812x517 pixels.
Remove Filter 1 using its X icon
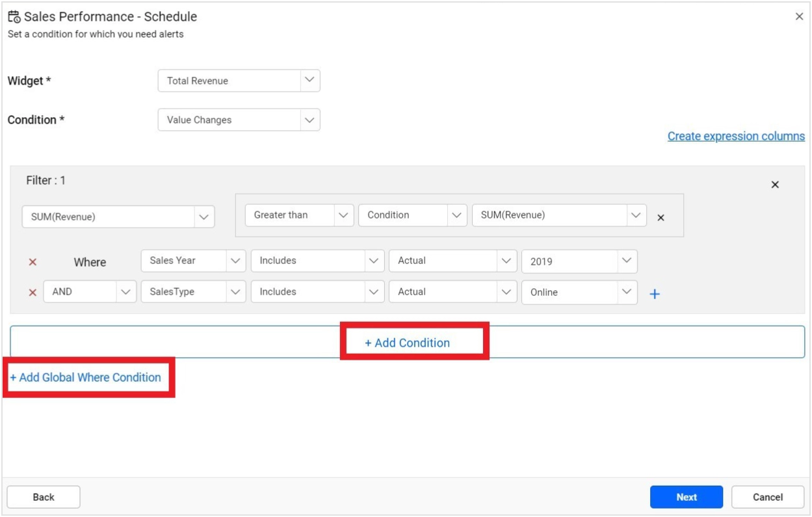pos(775,185)
